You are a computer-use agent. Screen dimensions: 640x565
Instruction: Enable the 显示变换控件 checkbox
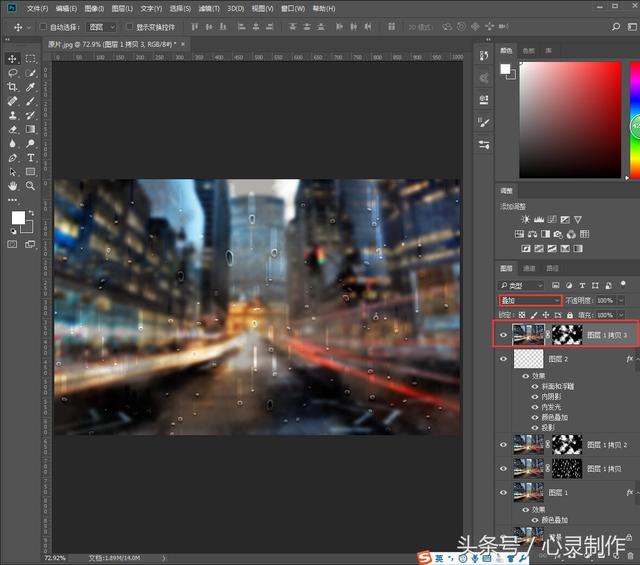128,27
